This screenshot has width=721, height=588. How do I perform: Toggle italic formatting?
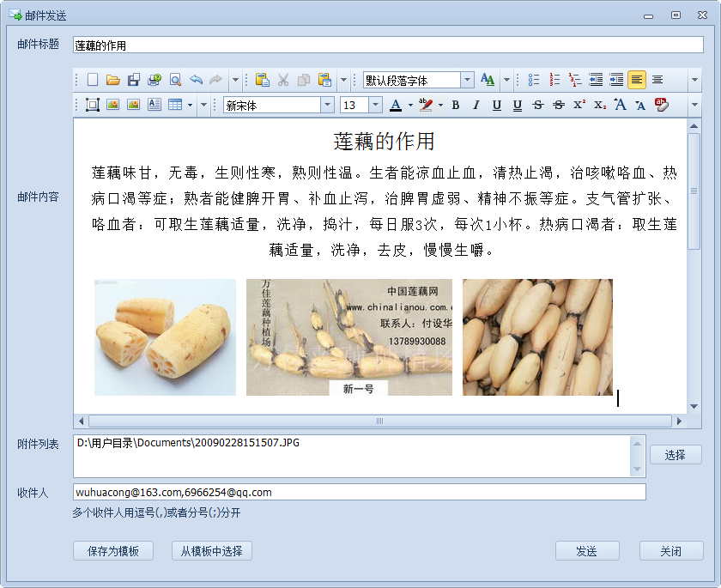[475, 105]
